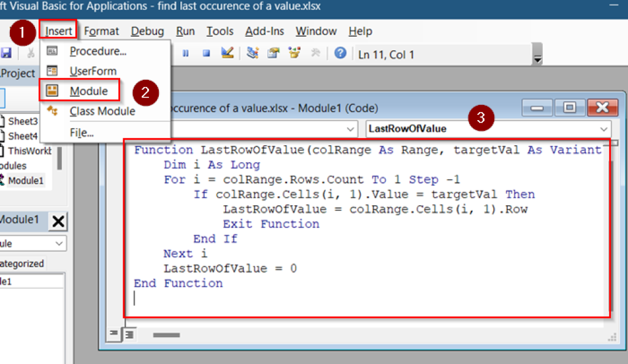Click the Module icon next to Module entry

pos(53,91)
